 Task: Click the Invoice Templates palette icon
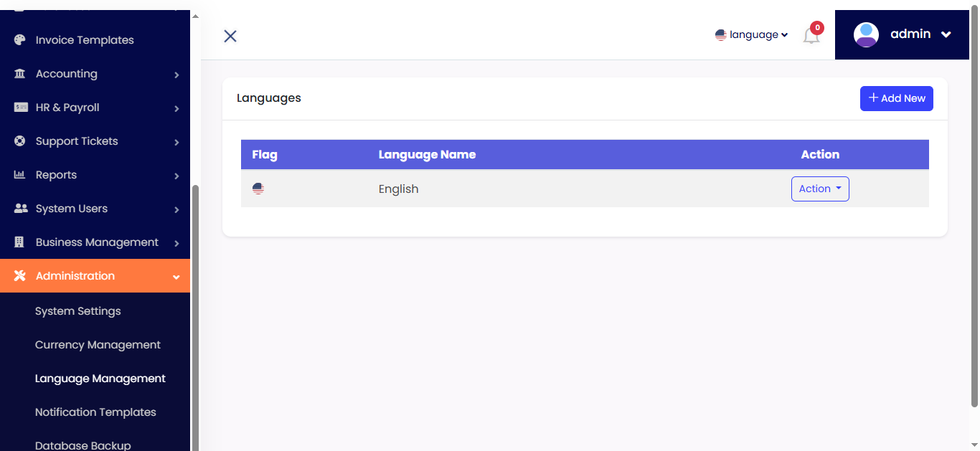(x=20, y=40)
